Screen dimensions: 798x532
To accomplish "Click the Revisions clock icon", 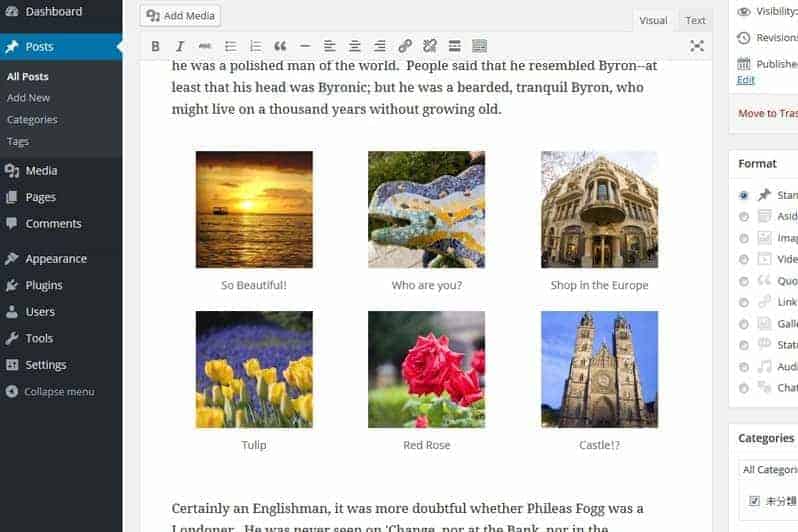I will point(744,38).
